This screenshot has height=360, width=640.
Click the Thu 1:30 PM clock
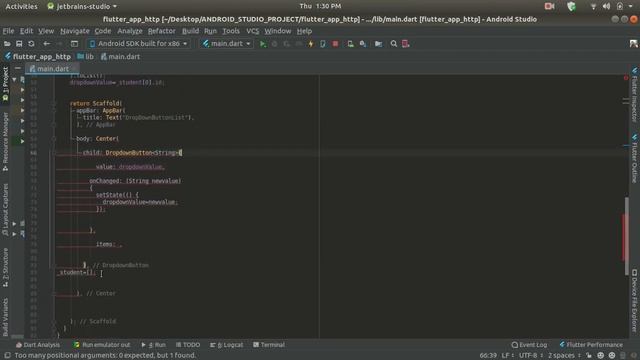click(320, 6)
